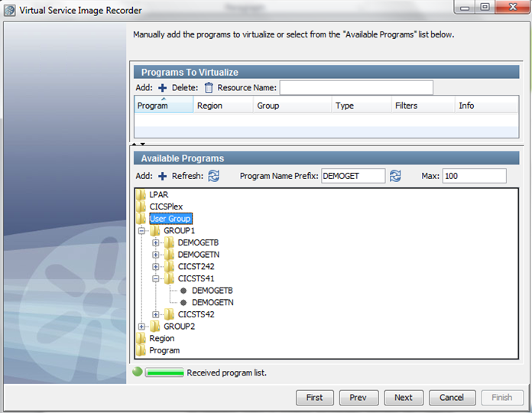
Task: Click the Info column header
Action: 487,106
